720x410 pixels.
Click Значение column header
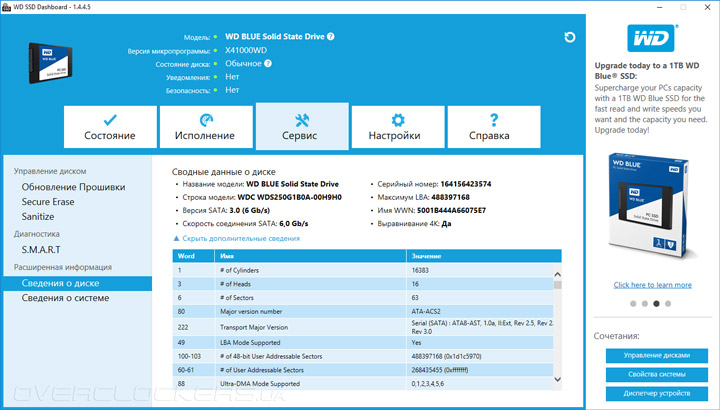pyautogui.click(x=484, y=256)
